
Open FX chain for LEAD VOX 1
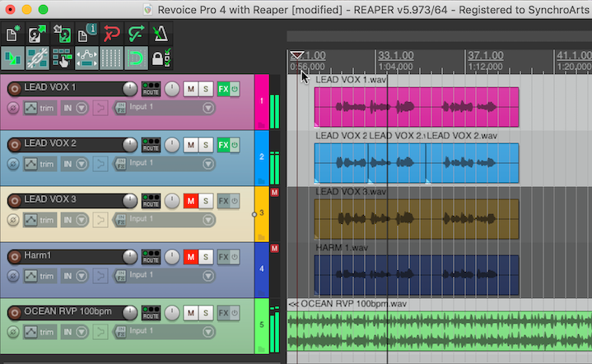coord(223,89)
